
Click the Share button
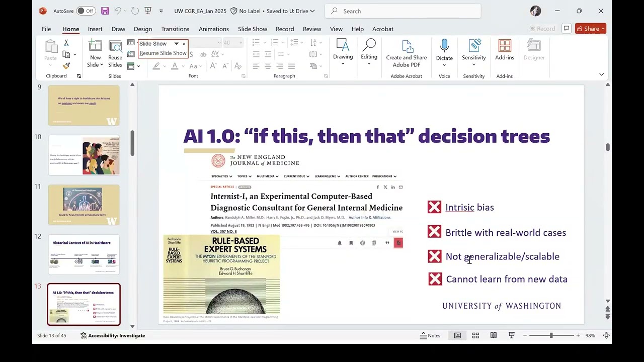(x=591, y=29)
